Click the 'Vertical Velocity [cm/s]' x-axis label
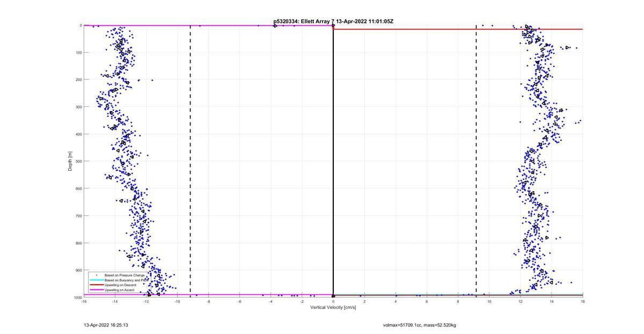The height and width of the screenshot is (334, 644). point(333,308)
